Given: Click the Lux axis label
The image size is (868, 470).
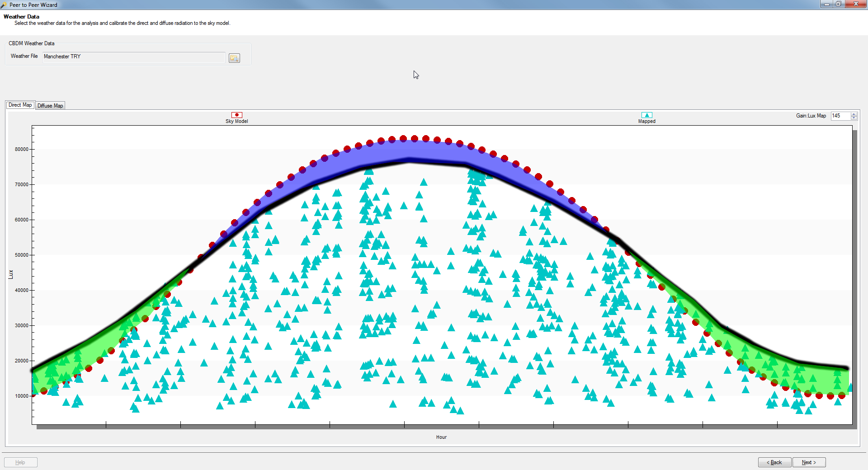Looking at the screenshot, I should (11, 274).
